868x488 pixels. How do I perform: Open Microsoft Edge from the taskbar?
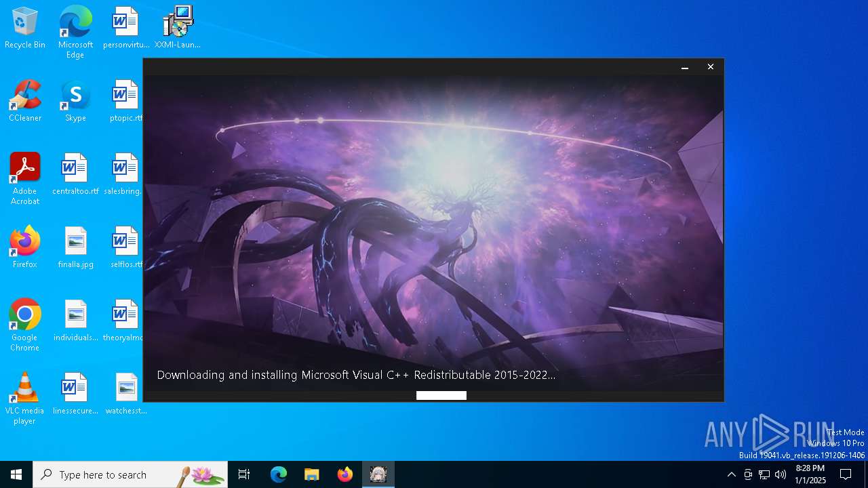(x=279, y=474)
